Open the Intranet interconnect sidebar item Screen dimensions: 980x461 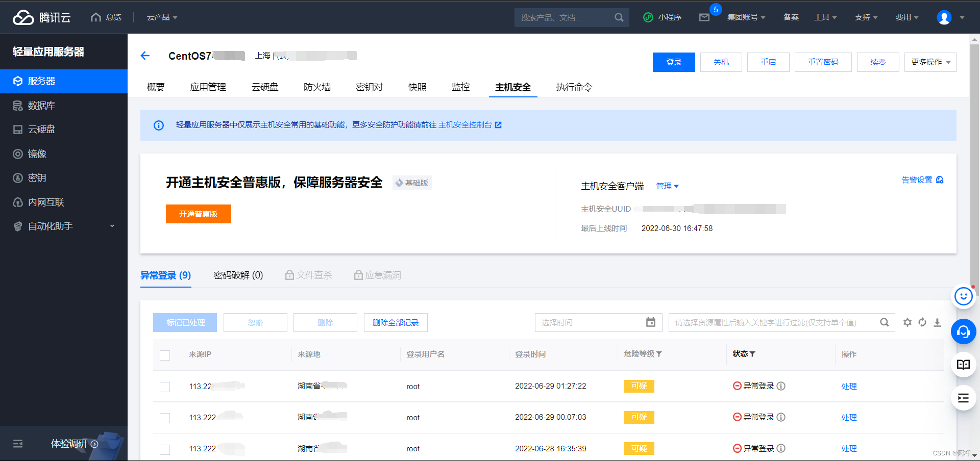tap(64, 202)
